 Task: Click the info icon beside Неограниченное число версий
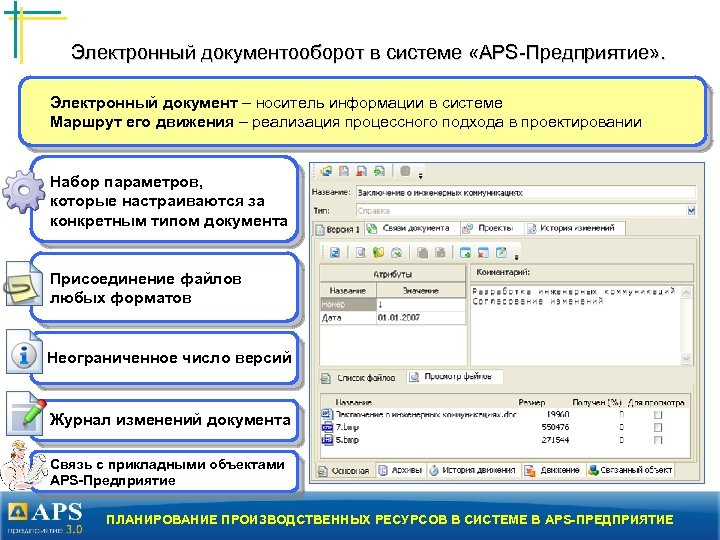24,352
